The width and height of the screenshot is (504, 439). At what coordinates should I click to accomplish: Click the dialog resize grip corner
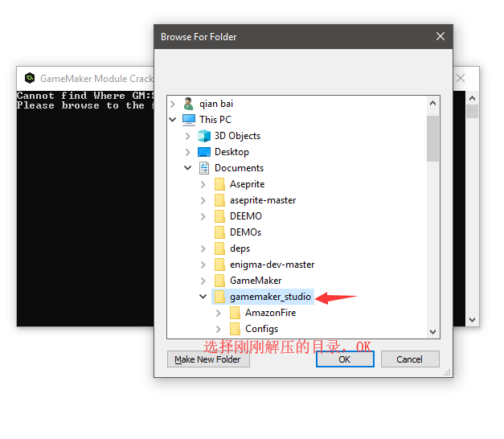(x=448, y=373)
